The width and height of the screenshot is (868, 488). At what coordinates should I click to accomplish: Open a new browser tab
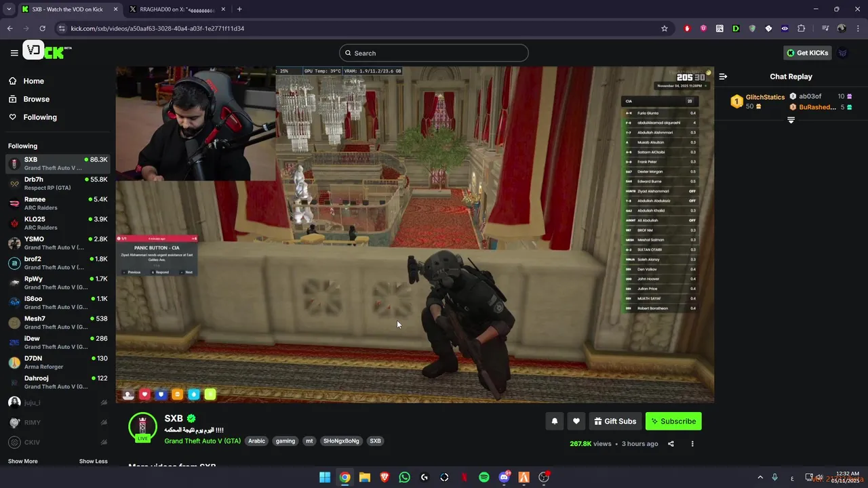pyautogui.click(x=239, y=9)
